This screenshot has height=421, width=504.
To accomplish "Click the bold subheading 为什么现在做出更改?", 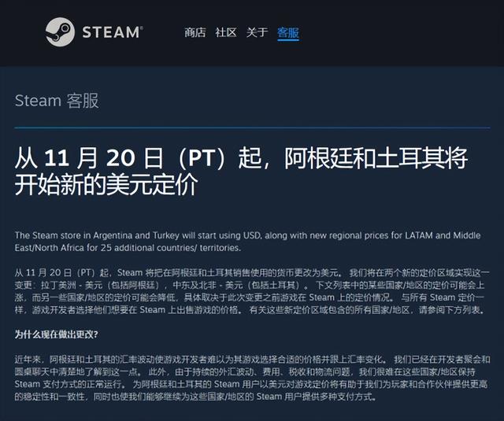I will click(x=56, y=334).
